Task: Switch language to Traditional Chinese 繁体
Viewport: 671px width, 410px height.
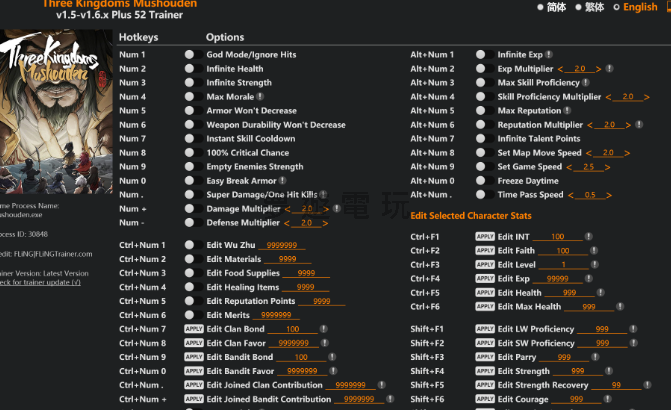Action: pos(579,7)
